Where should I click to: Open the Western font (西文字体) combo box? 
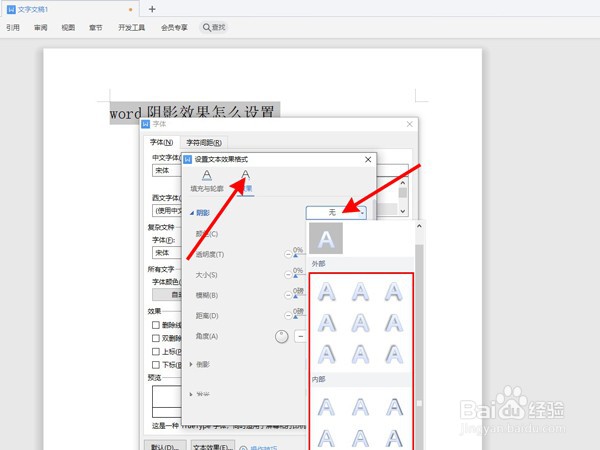point(167,210)
